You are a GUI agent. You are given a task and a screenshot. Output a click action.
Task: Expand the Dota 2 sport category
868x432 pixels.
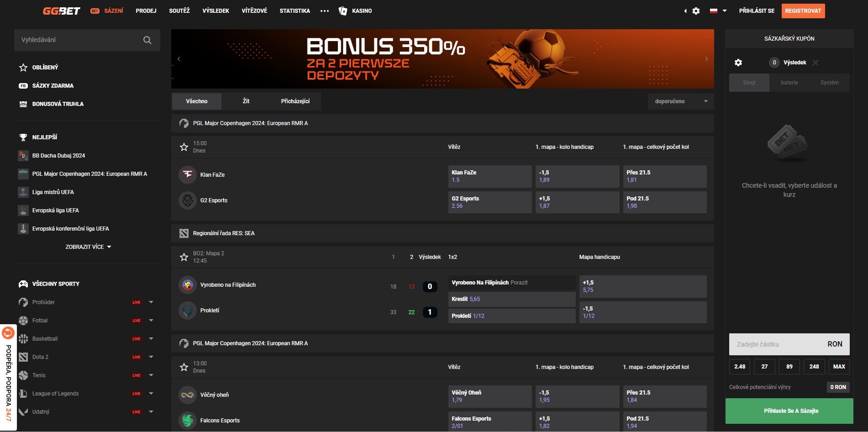coord(151,357)
